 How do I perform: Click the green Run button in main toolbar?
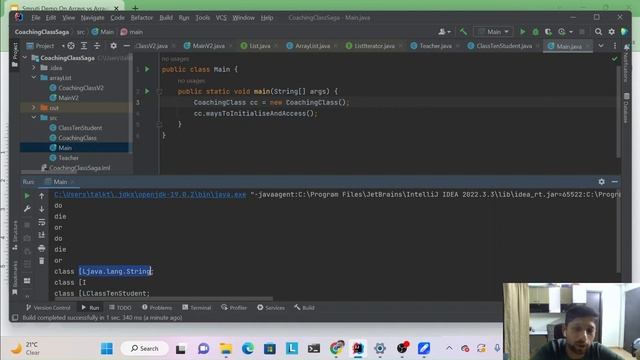(x=522, y=31)
